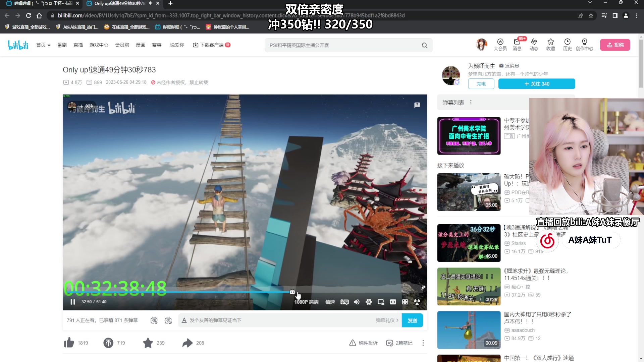Image resolution: width=644 pixels, height=362 pixels.
Task: Open the browser profile icon
Action: tap(626, 15)
